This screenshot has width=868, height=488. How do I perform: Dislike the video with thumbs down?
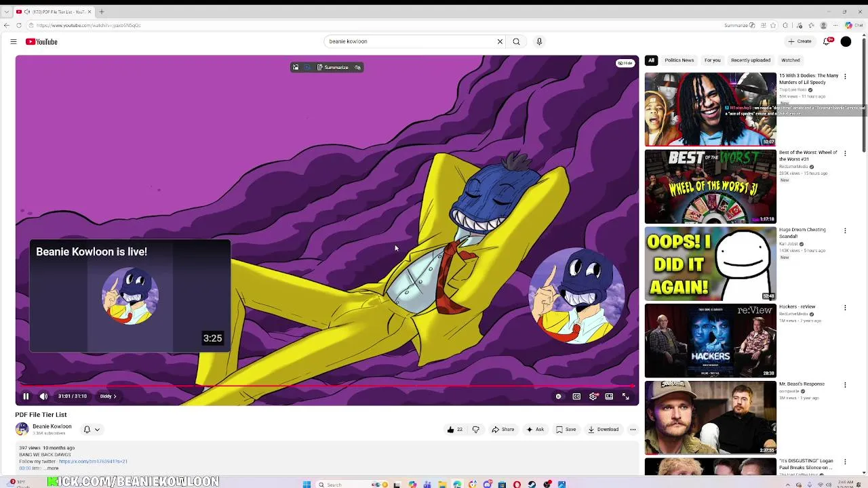(x=475, y=429)
